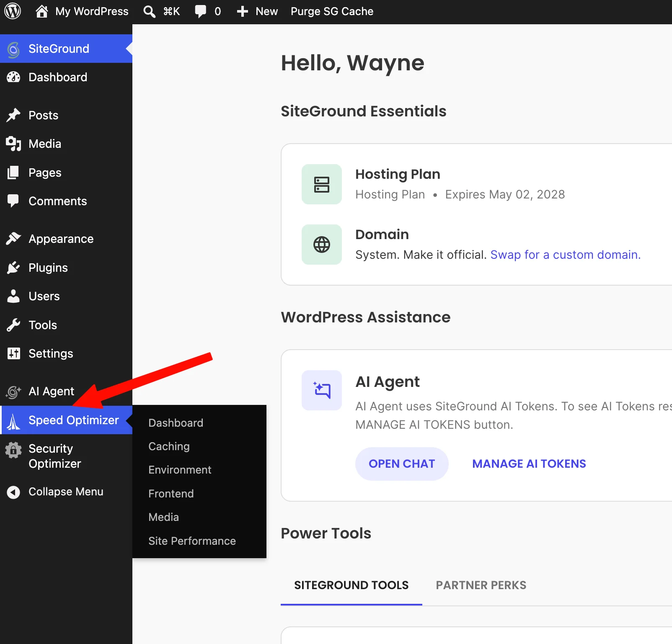The height and width of the screenshot is (644, 672).
Task: Open Dashboard in the Speed Optimizer submenu
Action: pyautogui.click(x=176, y=423)
